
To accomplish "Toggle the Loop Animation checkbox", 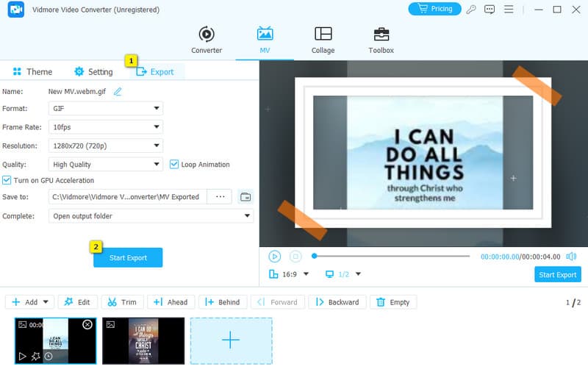I will (x=175, y=165).
